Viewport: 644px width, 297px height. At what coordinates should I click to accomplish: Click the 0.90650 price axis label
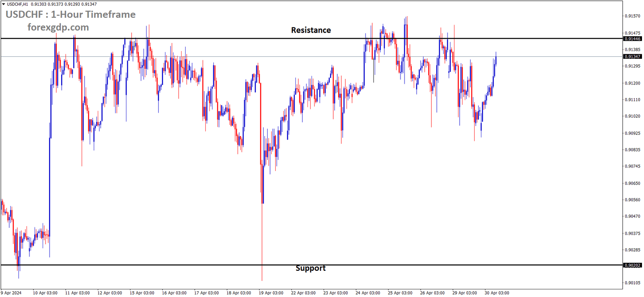click(632, 184)
